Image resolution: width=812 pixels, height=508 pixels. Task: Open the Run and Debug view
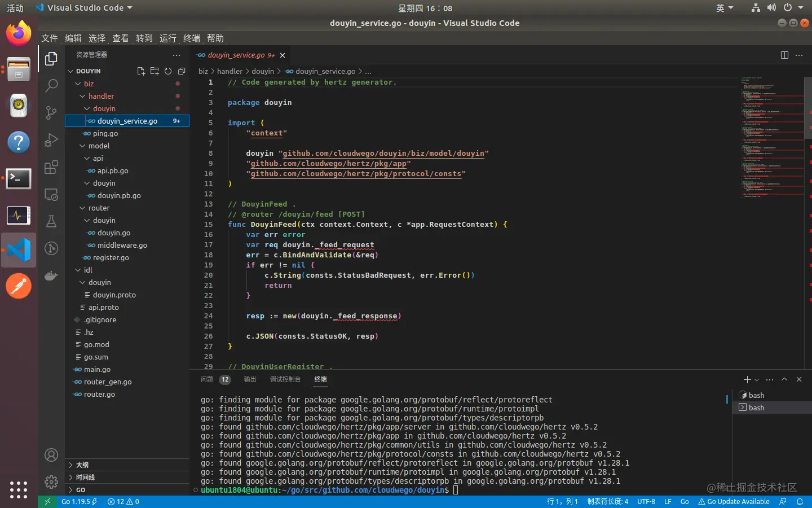pyautogui.click(x=51, y=140)
